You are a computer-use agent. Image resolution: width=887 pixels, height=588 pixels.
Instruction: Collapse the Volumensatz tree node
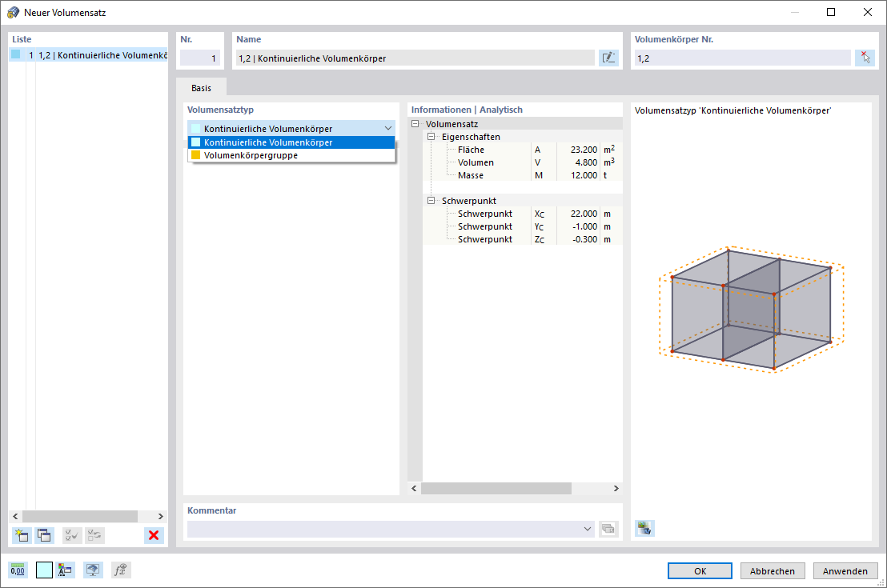pyautogui.click(x=415, y=124)
